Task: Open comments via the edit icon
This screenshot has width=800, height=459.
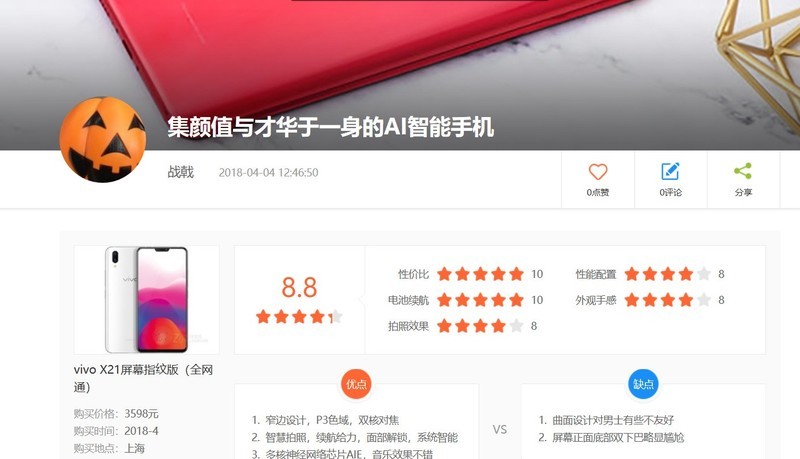Action: (670, 171)
